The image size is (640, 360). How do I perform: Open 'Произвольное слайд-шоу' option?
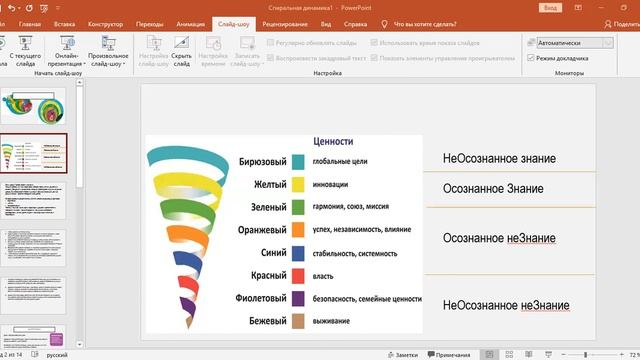[x=108, y=51]
